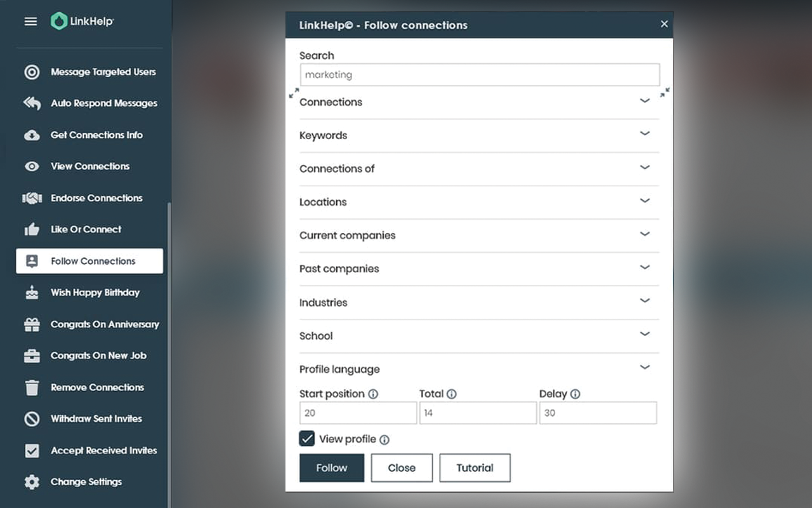The width and height of the screenshot is (812, 508).
Task: Select Remove Connections menu item
Action: pyautogui.click(x=89, y=387)
